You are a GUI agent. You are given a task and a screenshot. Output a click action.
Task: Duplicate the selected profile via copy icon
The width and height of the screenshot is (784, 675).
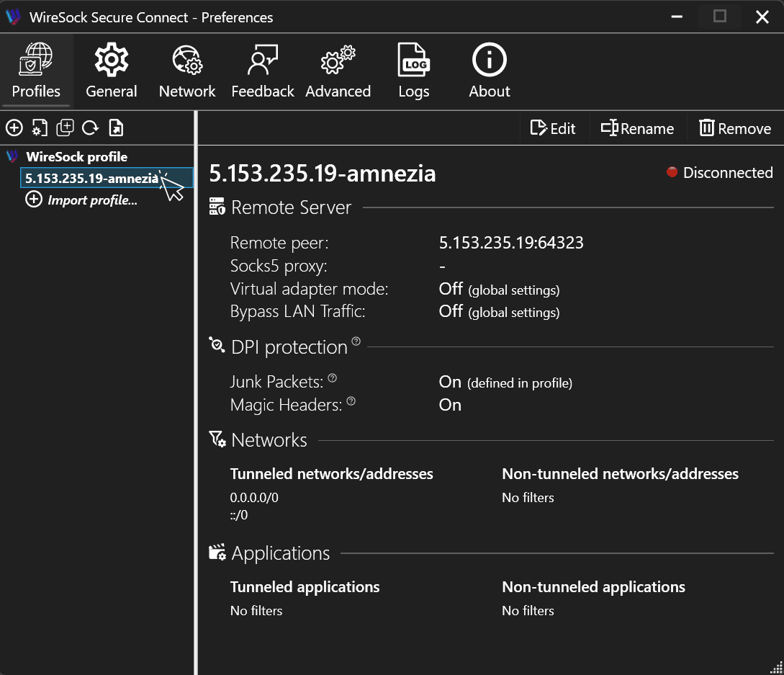click(x=65, y=128)
